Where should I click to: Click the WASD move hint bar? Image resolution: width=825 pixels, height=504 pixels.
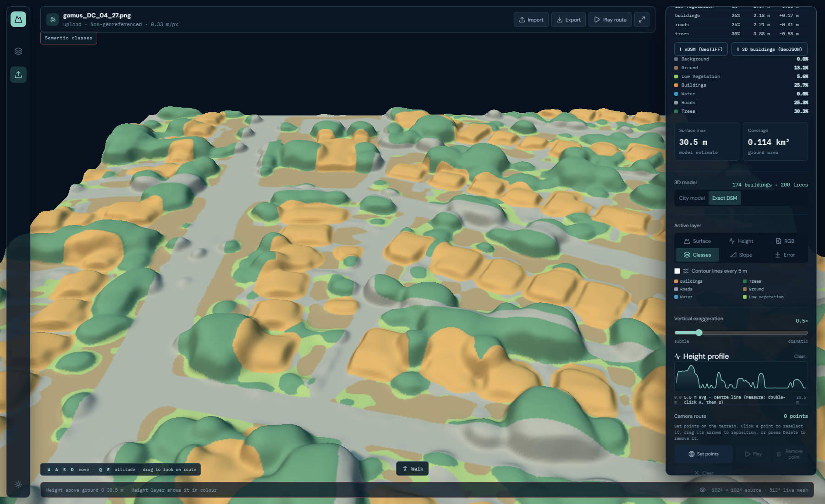click(x=121, y=470)
